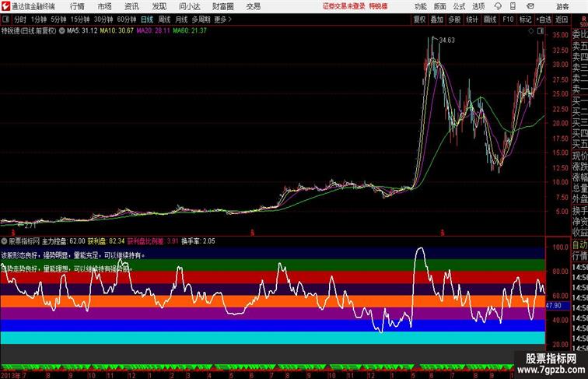588x379 pixels.
Task: Open the 问小达 menu
Action: (189, 6)
